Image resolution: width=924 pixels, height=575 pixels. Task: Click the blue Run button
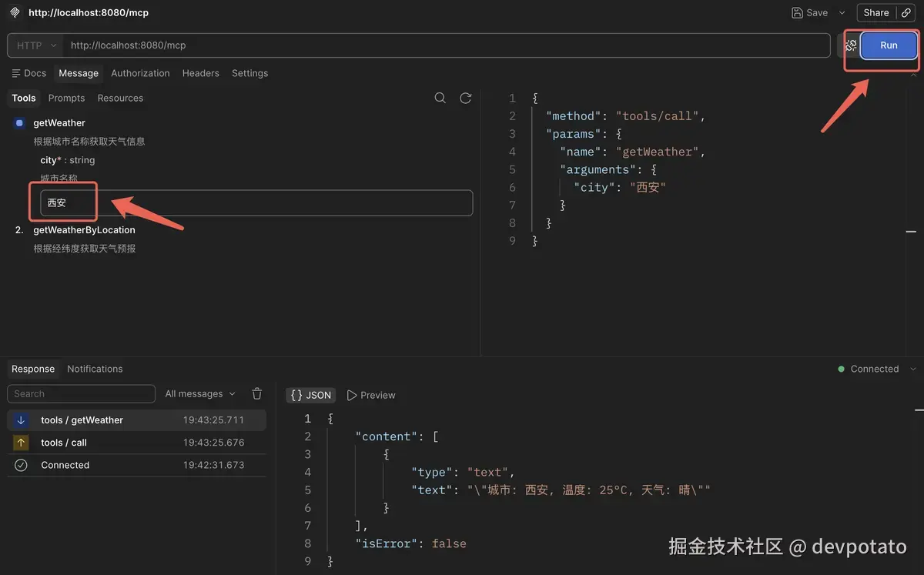[889, 45]
